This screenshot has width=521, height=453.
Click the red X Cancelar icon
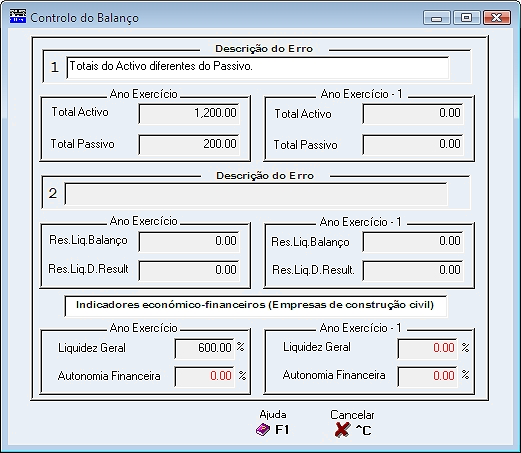(x=342, y=430)
